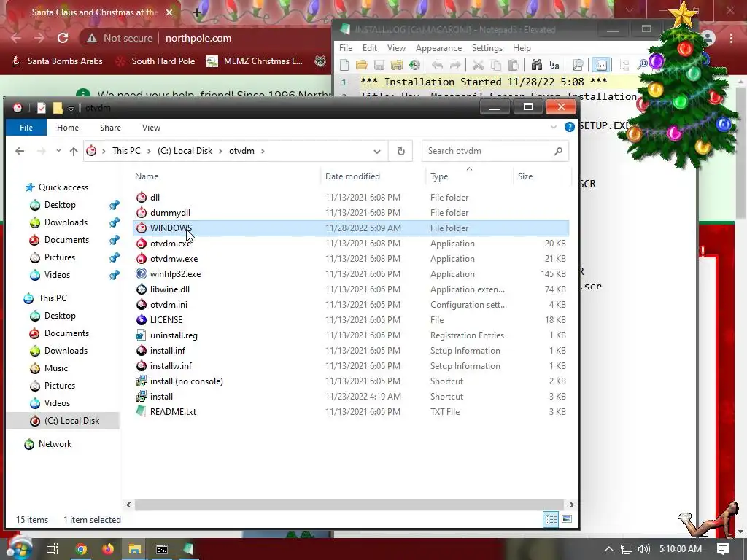Click Undo arrow in Notepad3 toolbar

[438, 65]
